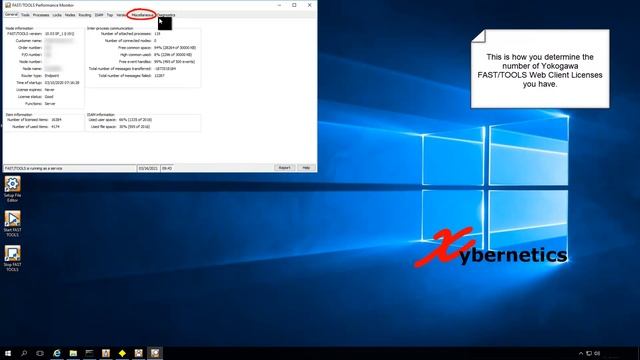Click the Report button
The image size is (640, 360).
tap(284, 168)
